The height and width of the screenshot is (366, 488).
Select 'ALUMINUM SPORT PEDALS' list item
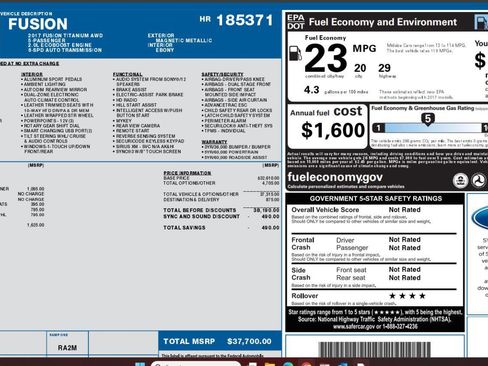point(53,79)
